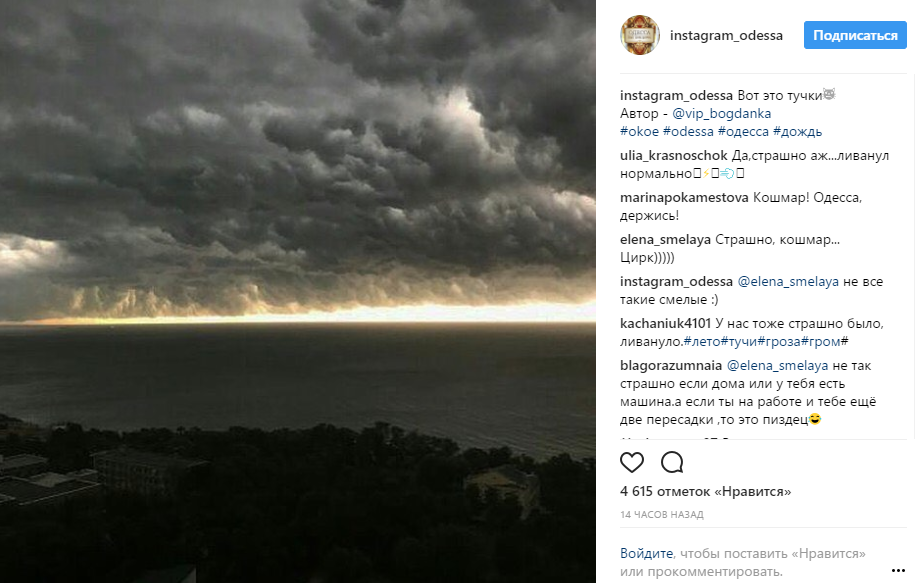The height and width of the screenshot is (583, 915).
Task: Open kachaniuk4101 user profile
Action: coord(665,323)
